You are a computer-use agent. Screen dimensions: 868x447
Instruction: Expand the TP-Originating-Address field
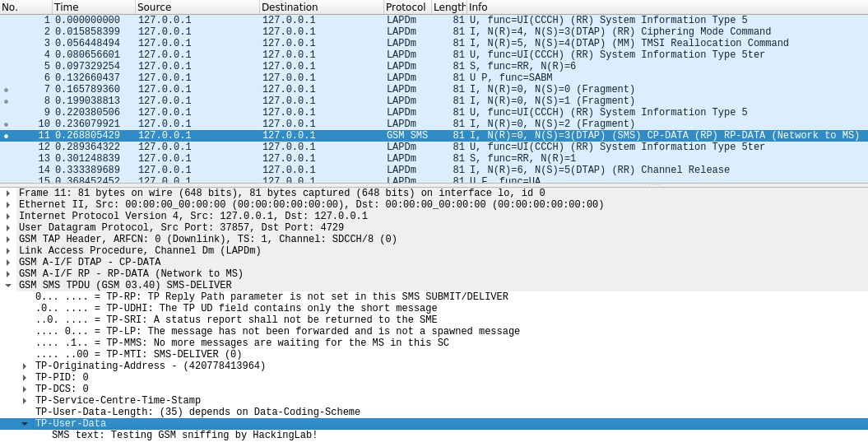25,366
